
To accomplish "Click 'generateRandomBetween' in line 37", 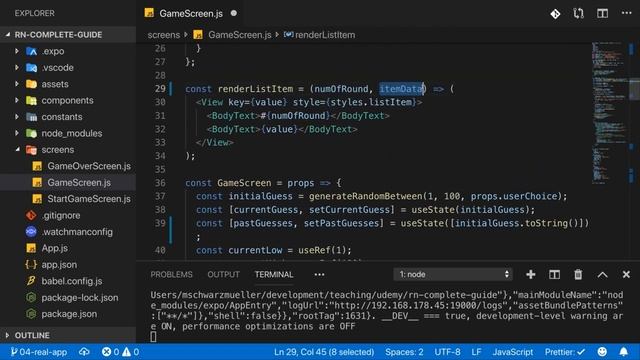I will pos(365,196).
